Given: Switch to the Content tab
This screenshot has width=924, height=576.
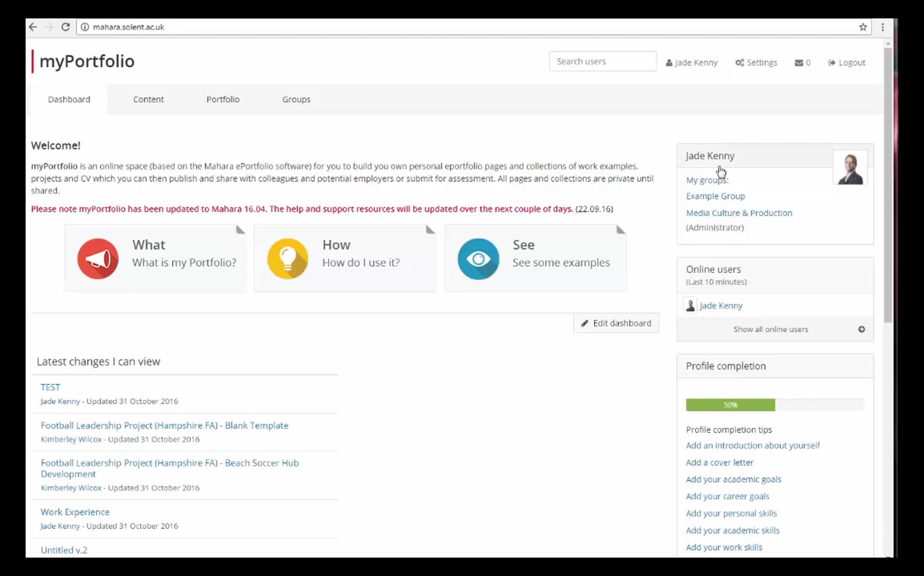Looking at the screenshot, I should (x=148, y=99).
